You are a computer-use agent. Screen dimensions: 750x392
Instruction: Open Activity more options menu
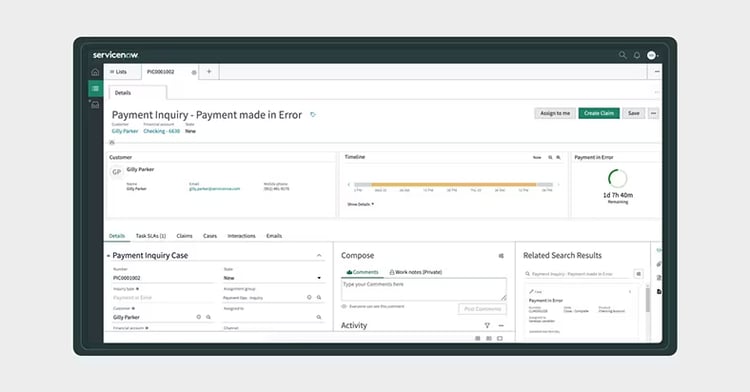(501, 326)
